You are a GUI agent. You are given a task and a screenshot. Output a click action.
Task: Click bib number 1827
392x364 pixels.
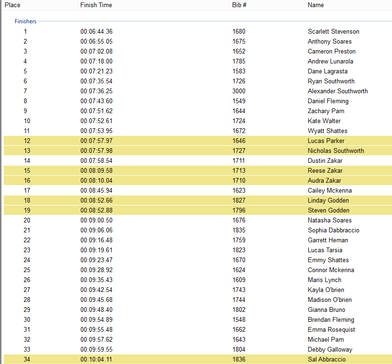pyautogui.click(x=239, y=200)
